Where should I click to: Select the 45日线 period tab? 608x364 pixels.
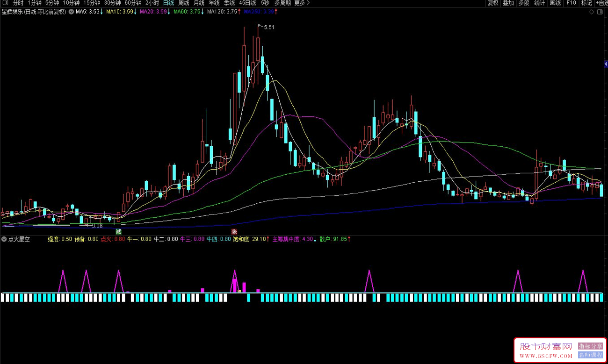(x=247, y=3)
